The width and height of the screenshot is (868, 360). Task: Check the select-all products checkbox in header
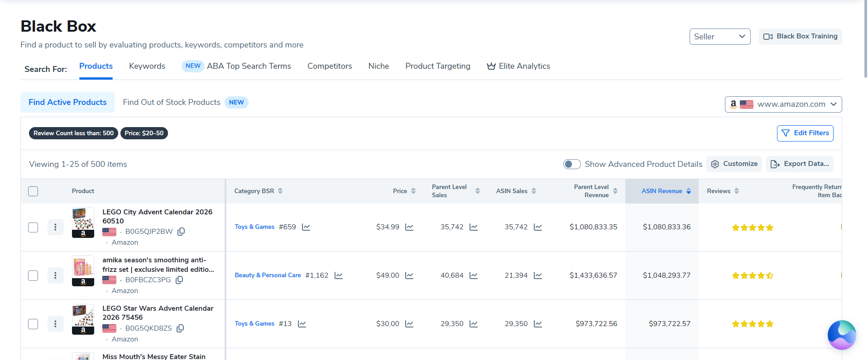tap(33, 191)
